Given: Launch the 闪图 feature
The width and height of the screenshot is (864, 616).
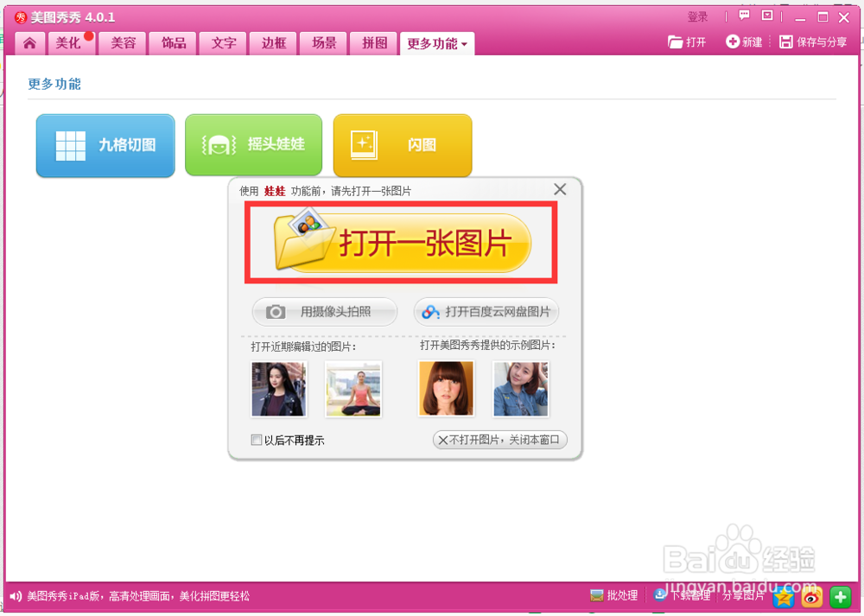Looking at the screenshot, I should [x=403, y=145].
